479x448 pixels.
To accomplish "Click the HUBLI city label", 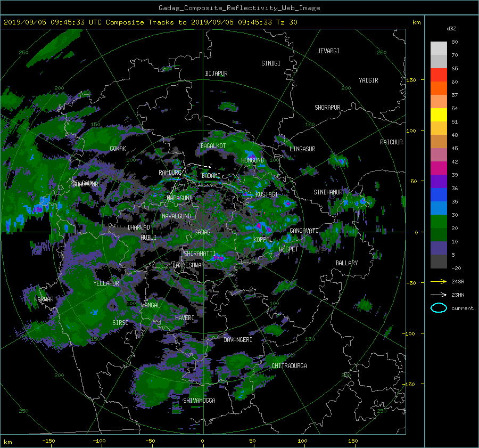I will (148, 238).
